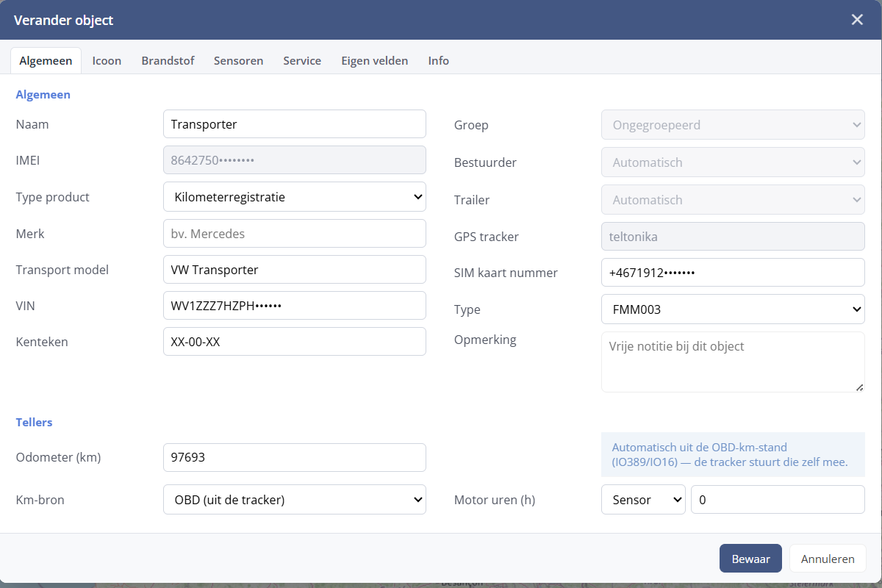
Task: Click the Bestuurder label
Action: tap(485, 162)
